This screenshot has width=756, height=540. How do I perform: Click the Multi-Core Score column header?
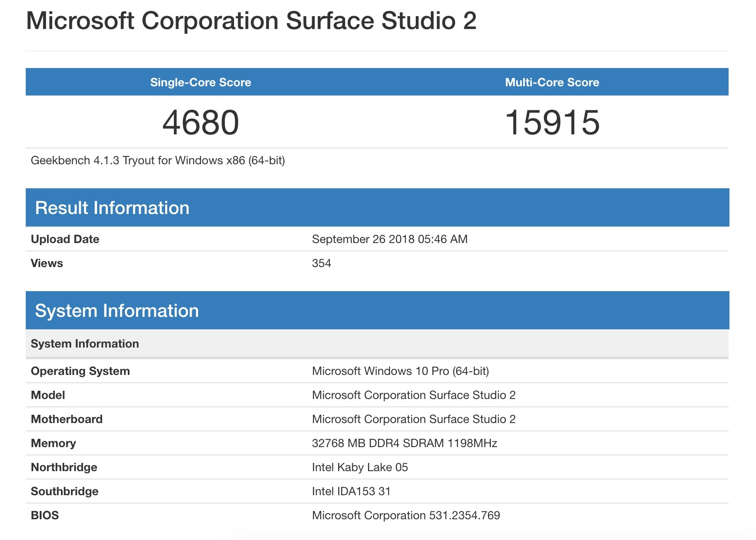(x=552, y=82)
